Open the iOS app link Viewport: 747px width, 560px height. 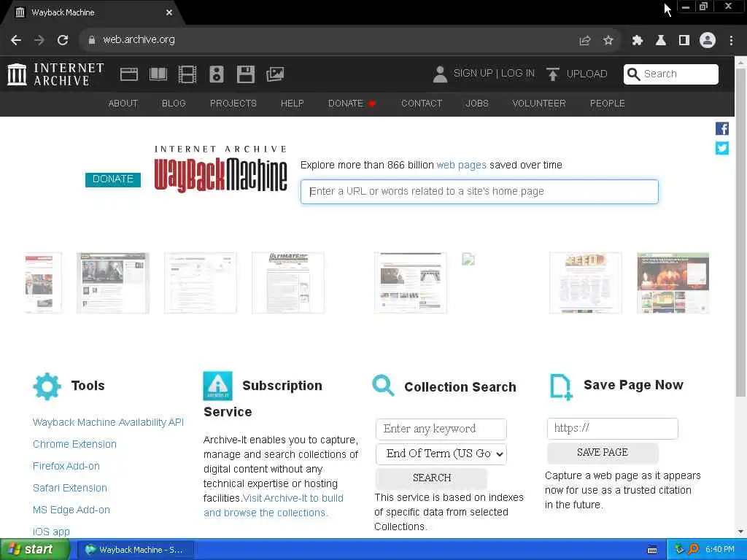pyautogui.click(x=51, y=532)
